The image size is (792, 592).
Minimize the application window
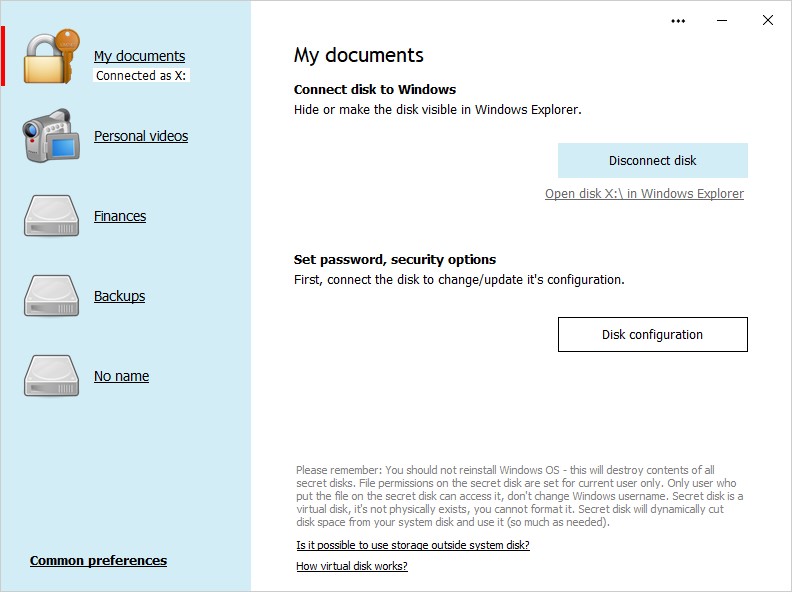pos(723,20)
